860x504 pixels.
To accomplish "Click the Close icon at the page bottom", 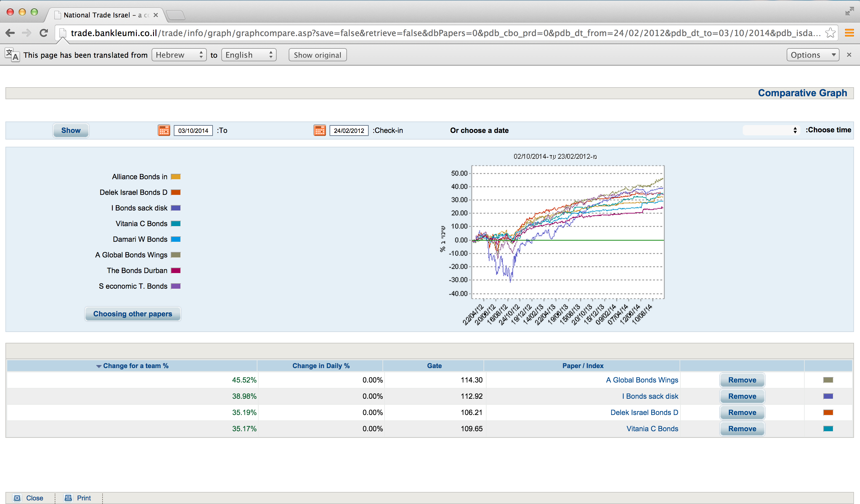I will (17, 498).
